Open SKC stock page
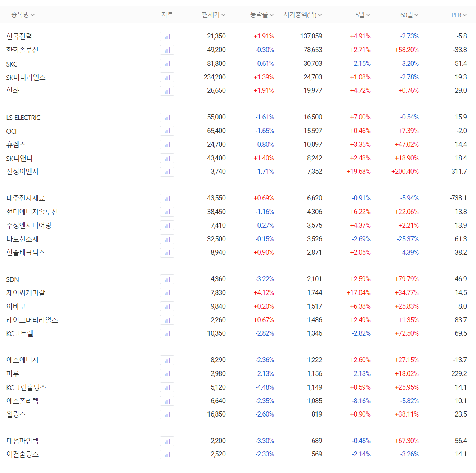The image size is (476, 473). pos(12,64)
